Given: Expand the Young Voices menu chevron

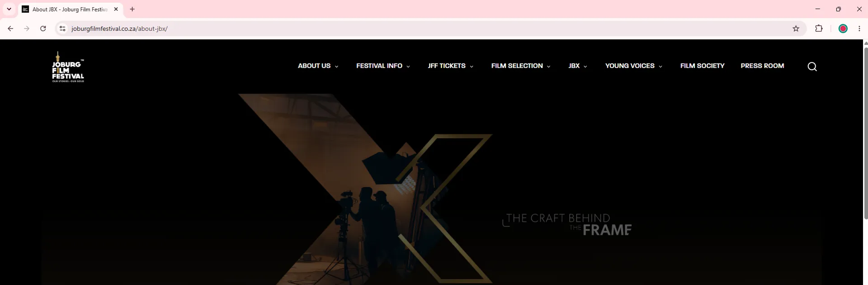Looking at the screenshot, I should point(660,66).
